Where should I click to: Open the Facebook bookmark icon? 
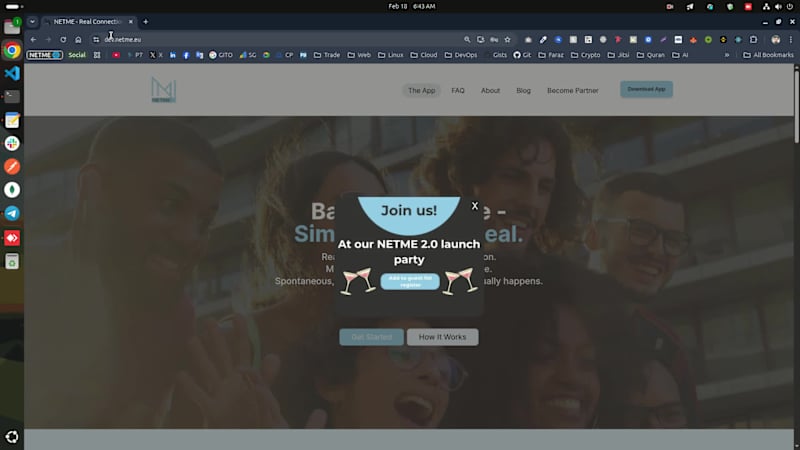[186, 55]
